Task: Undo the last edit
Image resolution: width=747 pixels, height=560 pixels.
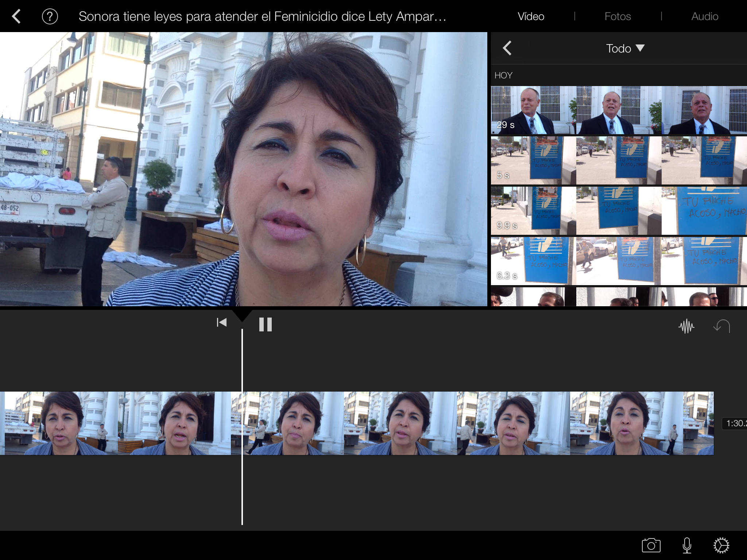Action: pyautogui.click(x=721, y=326)
